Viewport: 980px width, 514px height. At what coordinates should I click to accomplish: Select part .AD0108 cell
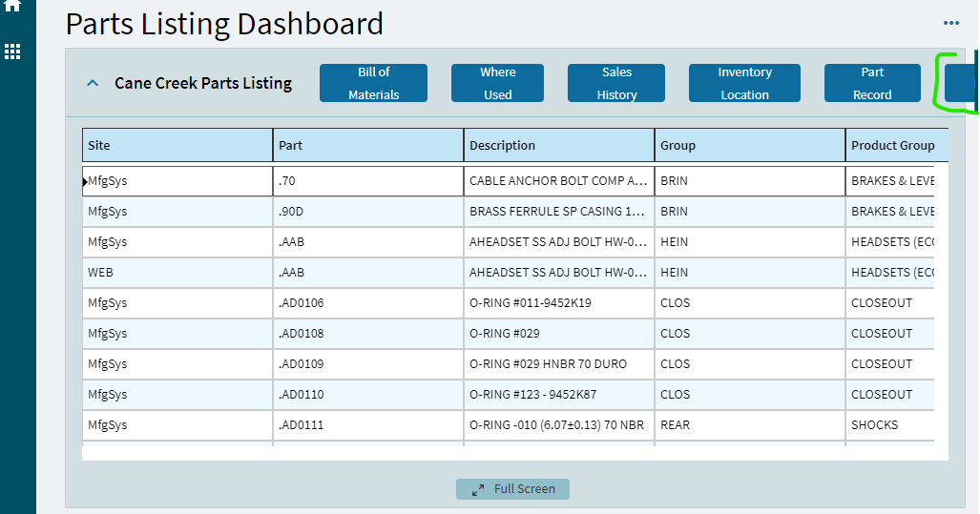[x=368, y=334]
